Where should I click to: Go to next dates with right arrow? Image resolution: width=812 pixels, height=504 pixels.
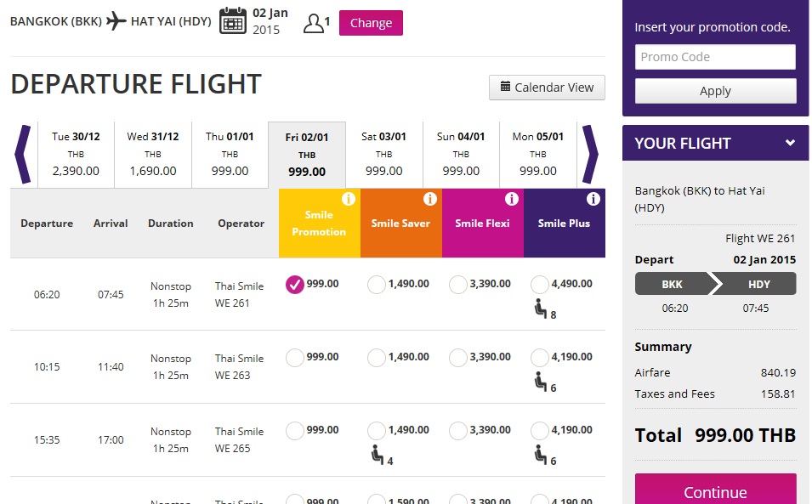click(x=590, y=154)
